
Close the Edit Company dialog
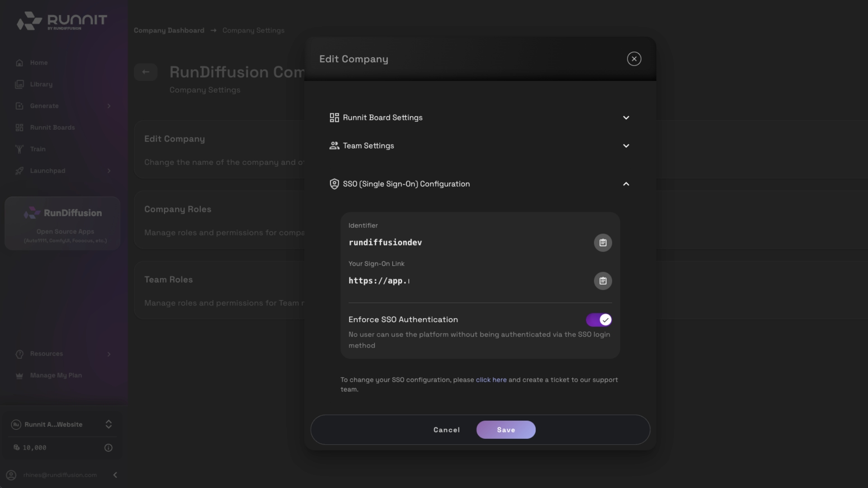point(634,59)
